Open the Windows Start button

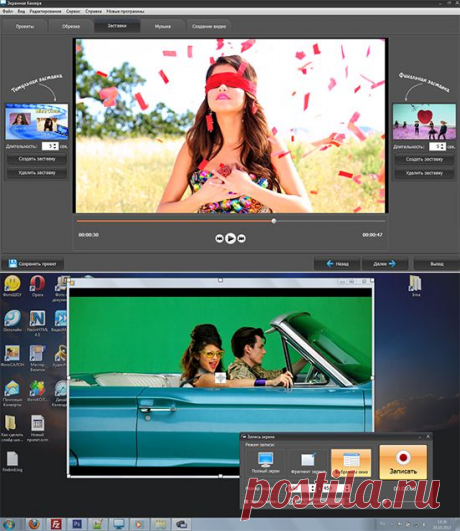tap(8, 525)
